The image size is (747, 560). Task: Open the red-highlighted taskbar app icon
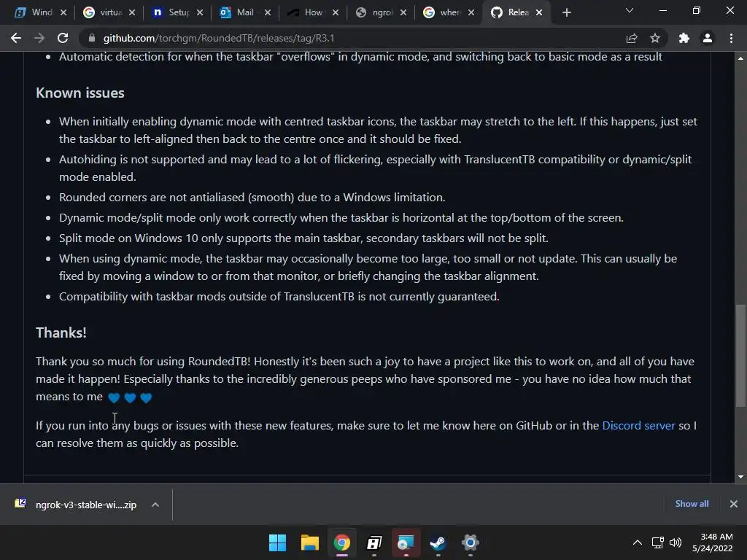pyautogui.click(x=406, y=542)
